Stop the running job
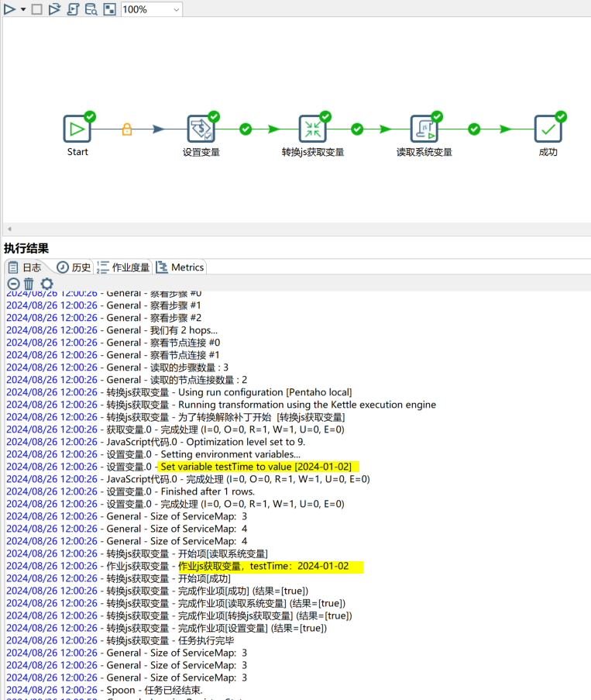The width and height of the screenshot is (591, 700). click(x=37, y=9)
